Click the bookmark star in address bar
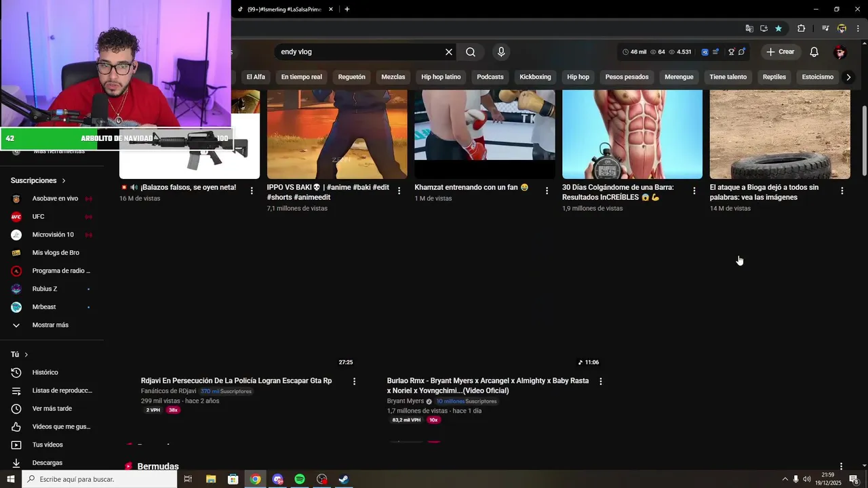The image size is (868, 488). 778,28
